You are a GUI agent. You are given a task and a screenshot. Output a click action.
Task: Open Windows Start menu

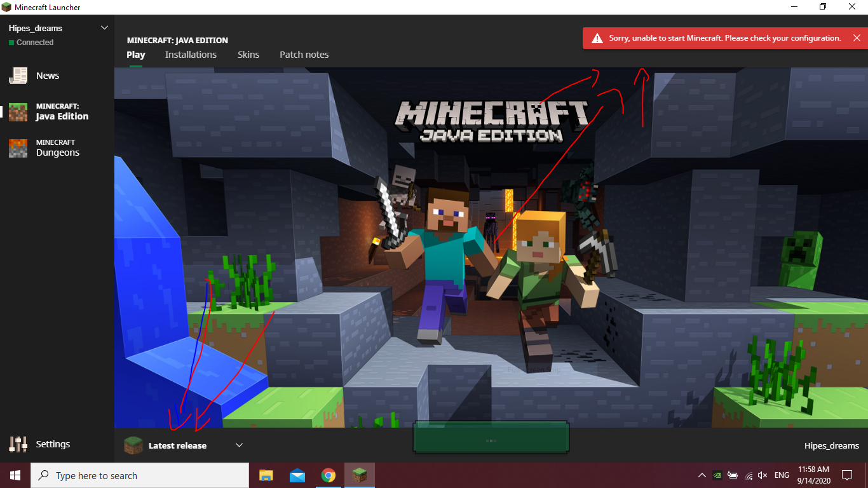tap(15, 475)
